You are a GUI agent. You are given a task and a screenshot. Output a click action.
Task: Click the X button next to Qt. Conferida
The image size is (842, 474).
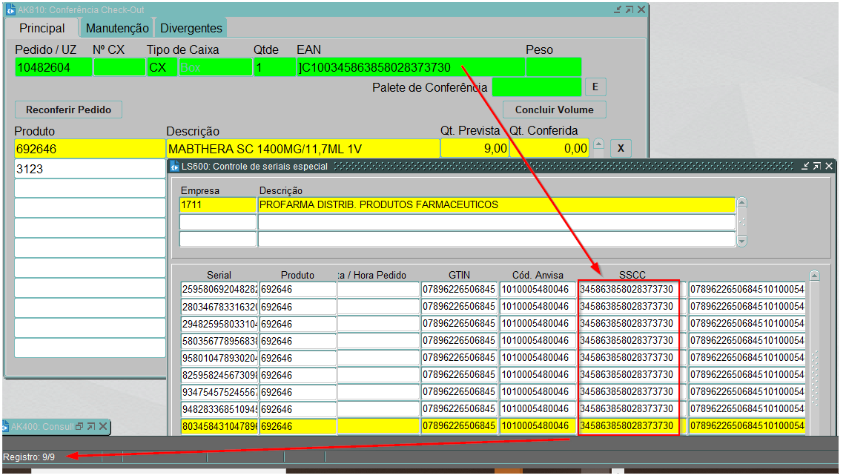[620, 148]
